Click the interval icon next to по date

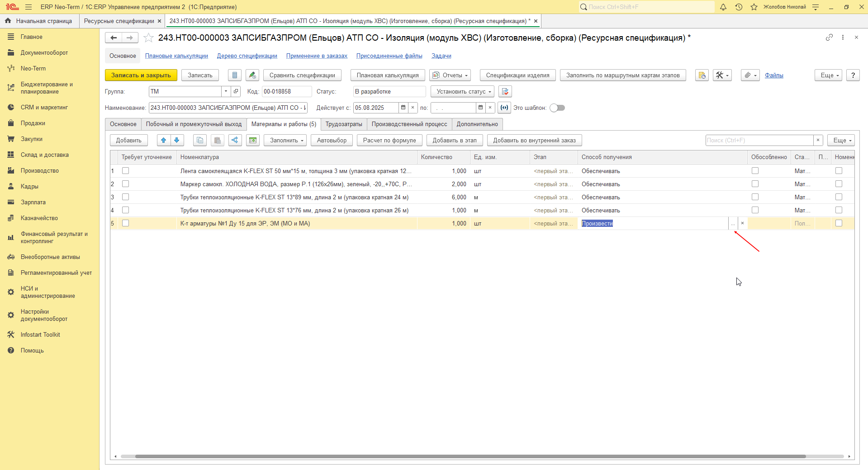tap(504, 108)
